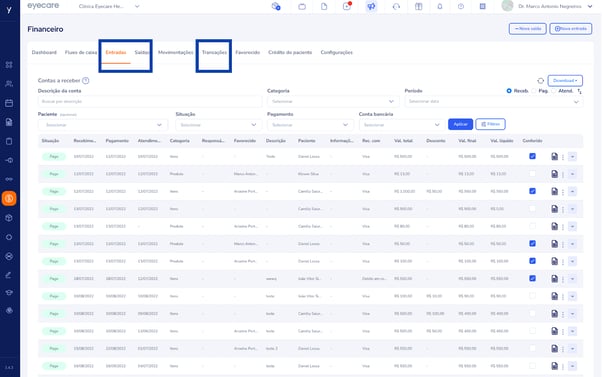Click the Filtros button
This screenshot has width=602, height=377.
pos(490,124)
